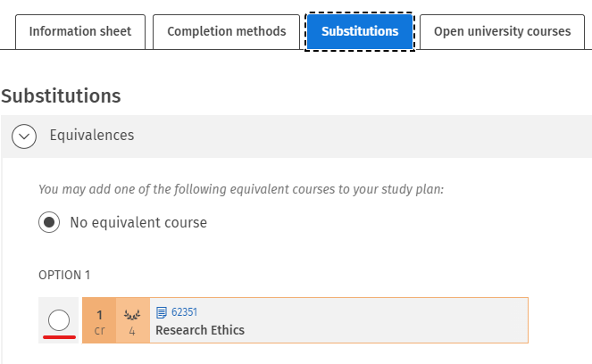
Task: Click the Research Ethics course title
Action: coord(200,330)
